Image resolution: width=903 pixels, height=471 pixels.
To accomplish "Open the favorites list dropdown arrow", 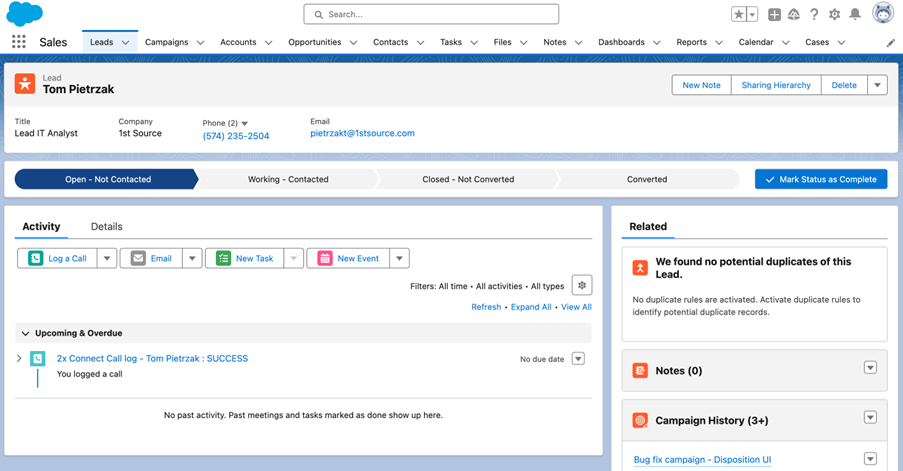I will click(752, 14).
